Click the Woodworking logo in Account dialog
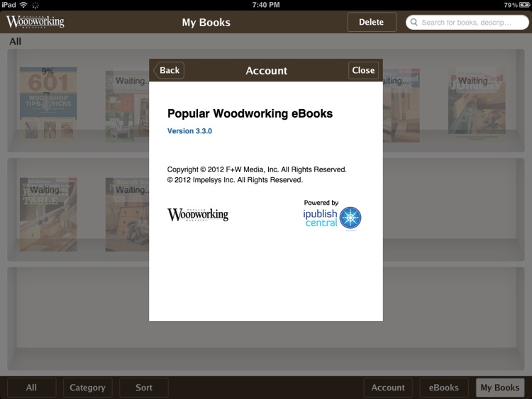 (198, 215)
